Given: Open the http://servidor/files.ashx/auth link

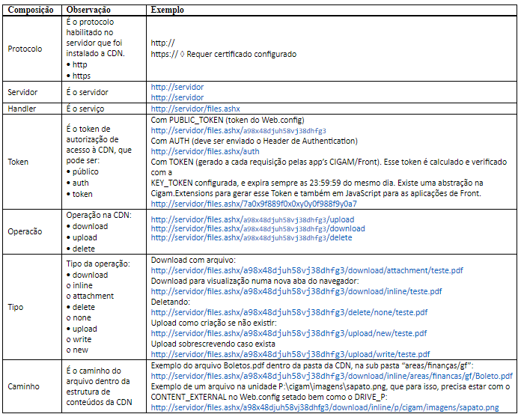Looking at the screenshot, I should (205, 151).
